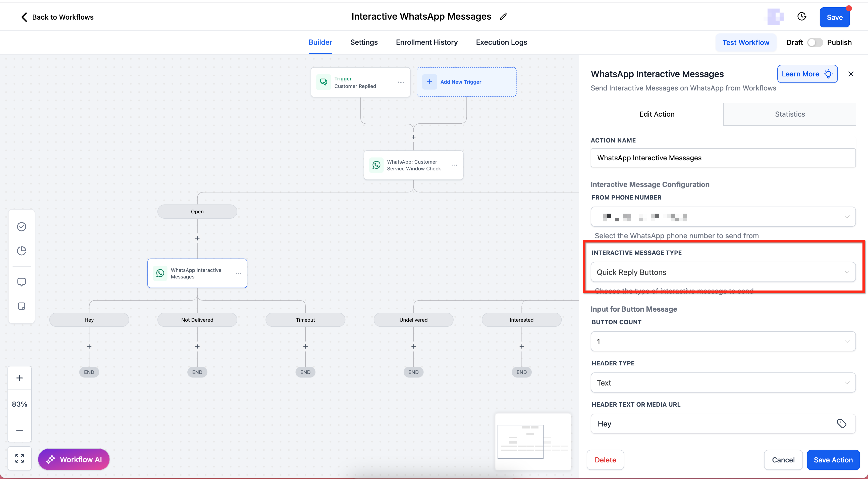Screen dimensions: 868x479
Task: Click the Save Action button
Action: click(833, 460)
